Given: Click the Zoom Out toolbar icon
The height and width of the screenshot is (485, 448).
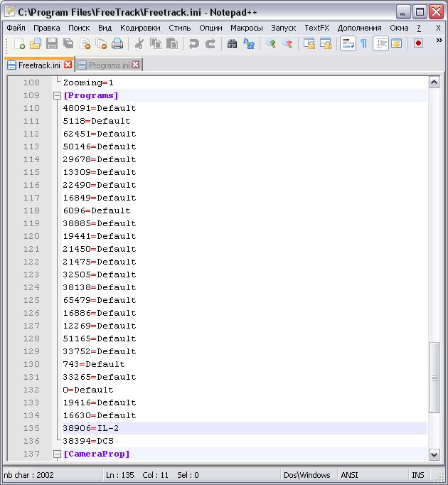Looking at the screenshot, I should point(287,43).
